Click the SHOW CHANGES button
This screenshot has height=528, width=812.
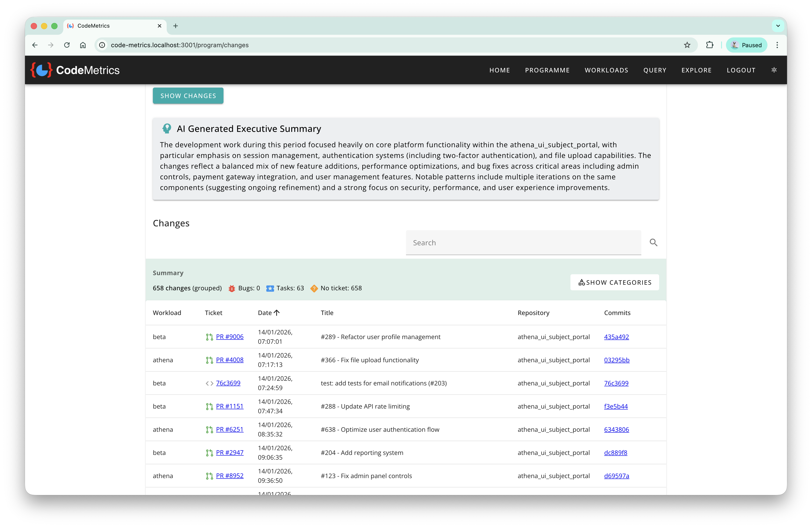click(188, 96)
